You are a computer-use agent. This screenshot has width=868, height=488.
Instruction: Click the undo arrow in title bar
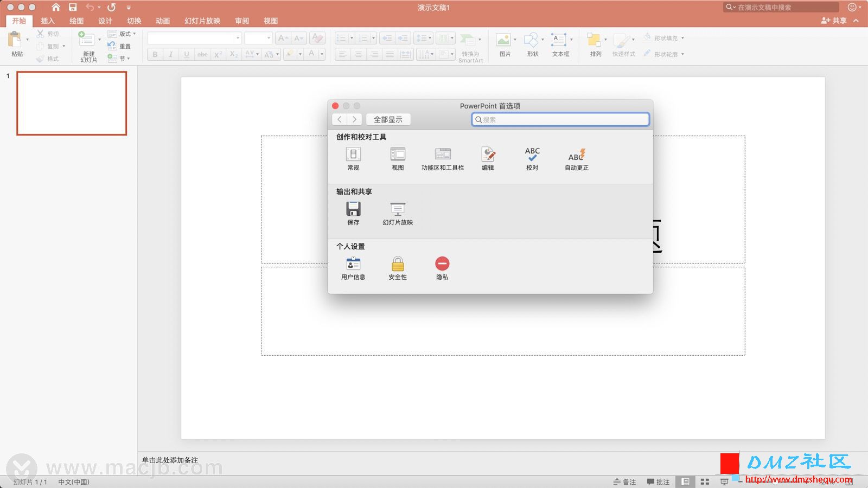pyautogui.click(x=90, y=7)
